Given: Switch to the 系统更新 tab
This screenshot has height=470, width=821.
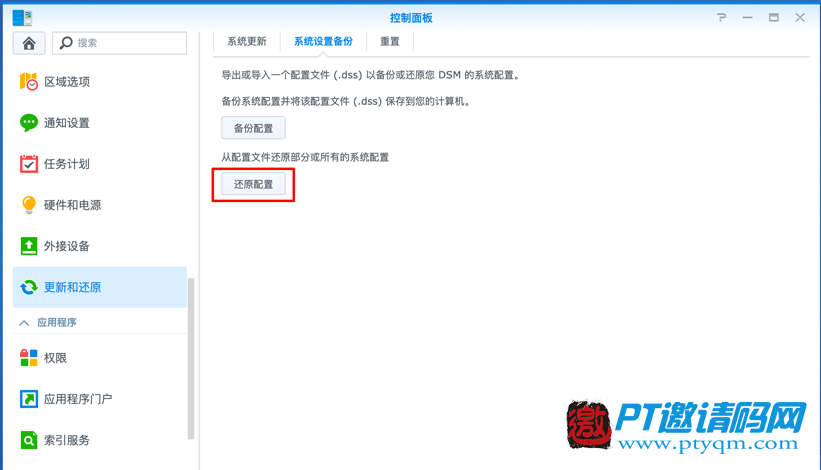Looking at the screenshot, I should coord(247,42).
